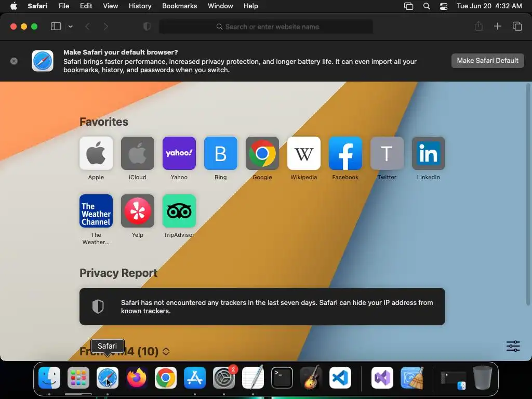
Task: Open the Help menu
Action: click(251, 6)
